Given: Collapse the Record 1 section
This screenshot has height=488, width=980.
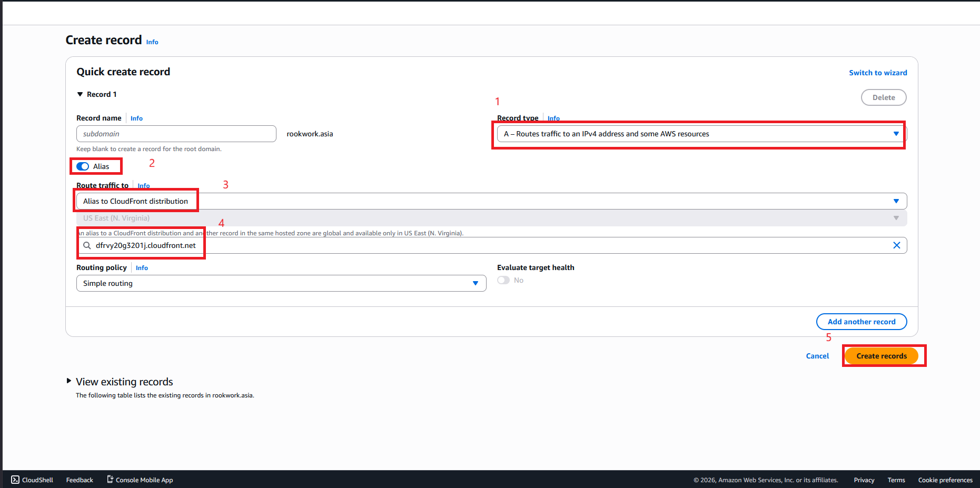Looking at the screenshot, I should pyautogui.click(x=80, y=94).
